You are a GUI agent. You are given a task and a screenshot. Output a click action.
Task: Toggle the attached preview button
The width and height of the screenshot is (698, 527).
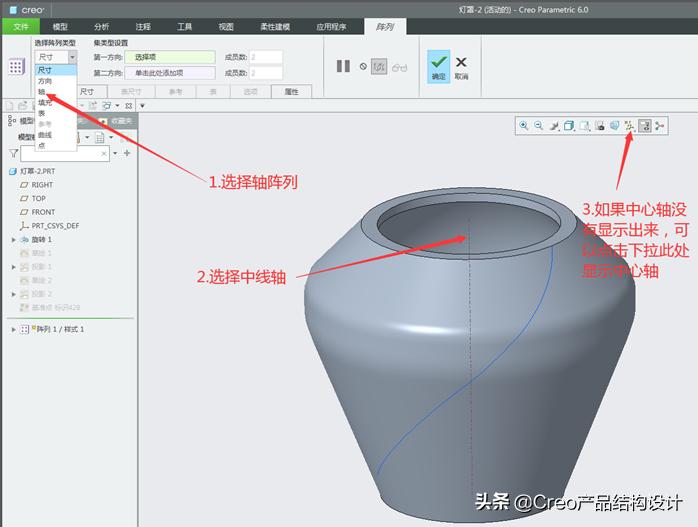pos(379,67)
